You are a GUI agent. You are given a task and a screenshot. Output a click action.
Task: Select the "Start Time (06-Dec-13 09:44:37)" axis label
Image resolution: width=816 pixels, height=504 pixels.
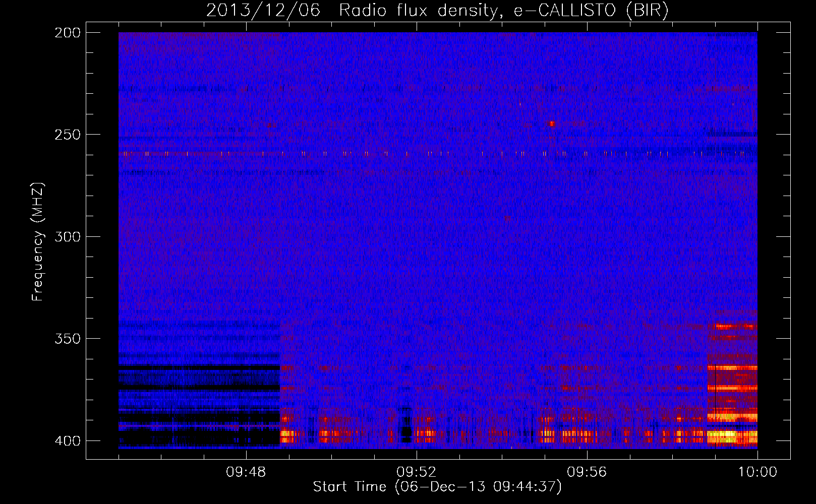tap(437, 487)
